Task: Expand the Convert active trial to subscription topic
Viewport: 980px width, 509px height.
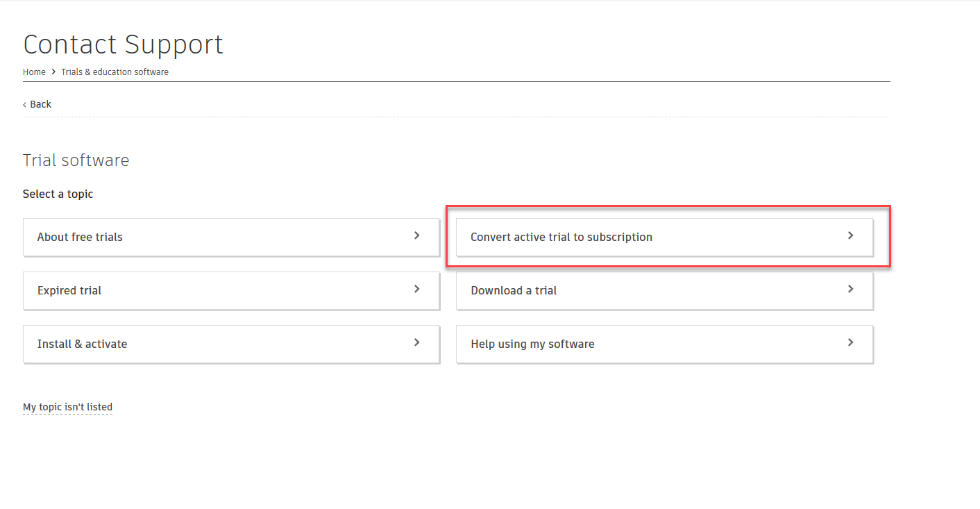Action: pyautogui.click(x=664, y=236)
